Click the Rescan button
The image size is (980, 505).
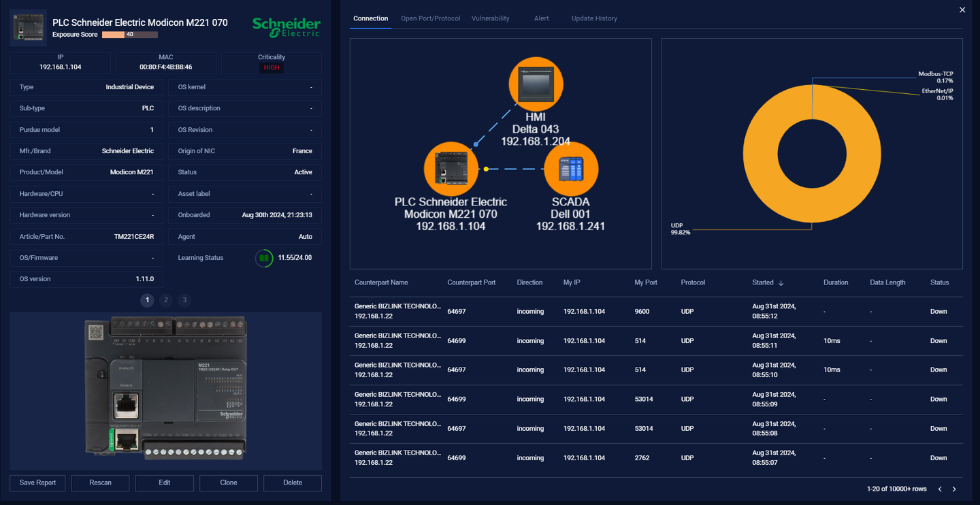click(x=100, y=483)
